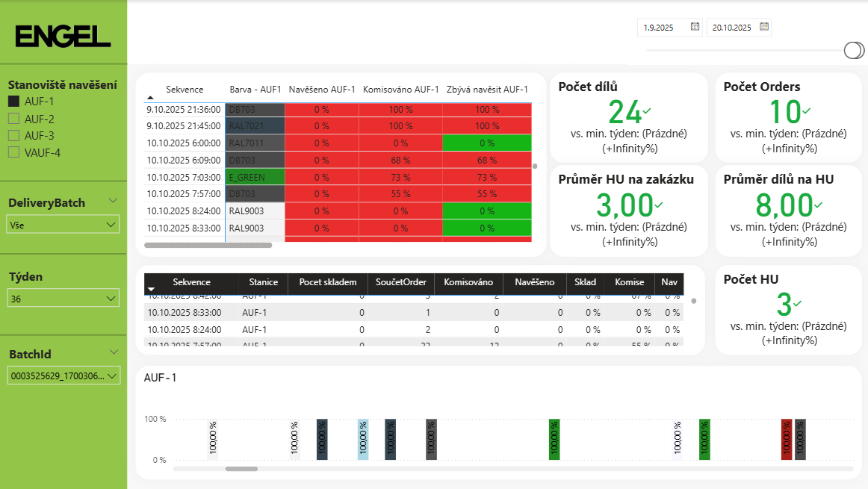Click the date range slider handle
The width and height of the screenshot is (868, 489).
tap(854, 50)
